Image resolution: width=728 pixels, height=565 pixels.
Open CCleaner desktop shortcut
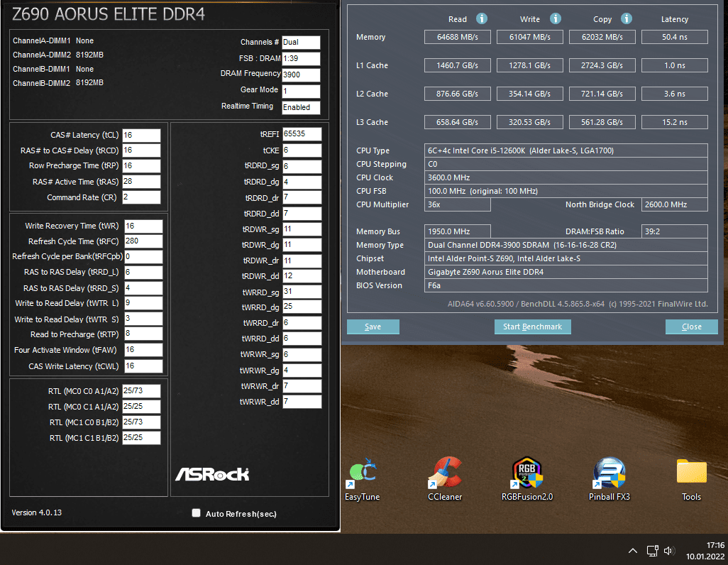click(x=445, y=479)
